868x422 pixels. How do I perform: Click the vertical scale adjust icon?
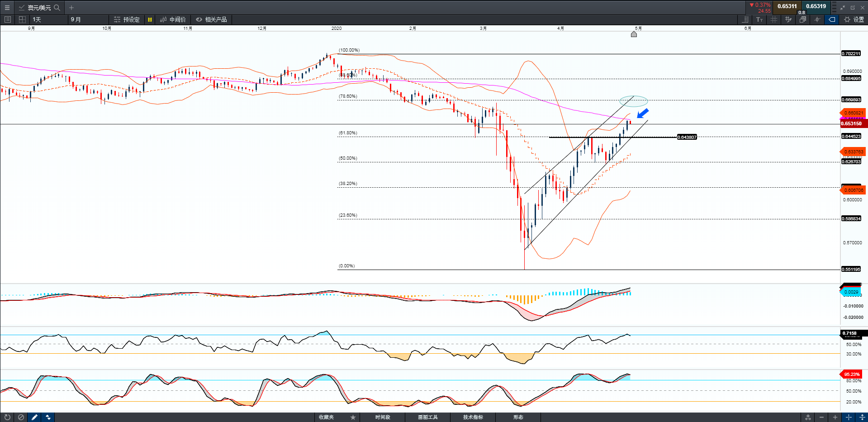coord(862,417)
